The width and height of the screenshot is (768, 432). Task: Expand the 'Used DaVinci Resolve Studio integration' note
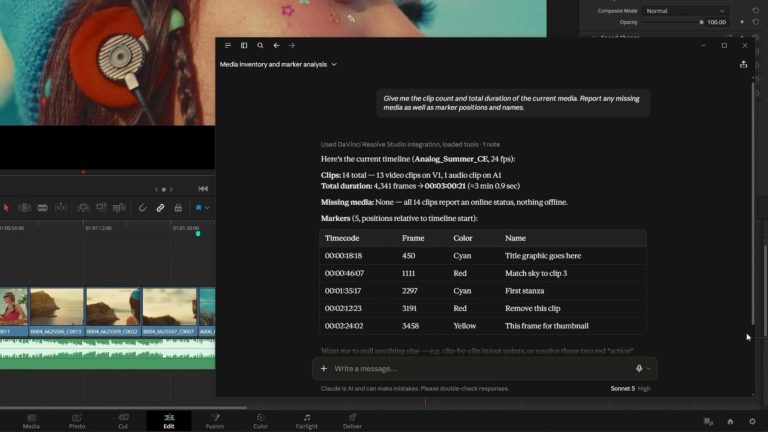410,144
